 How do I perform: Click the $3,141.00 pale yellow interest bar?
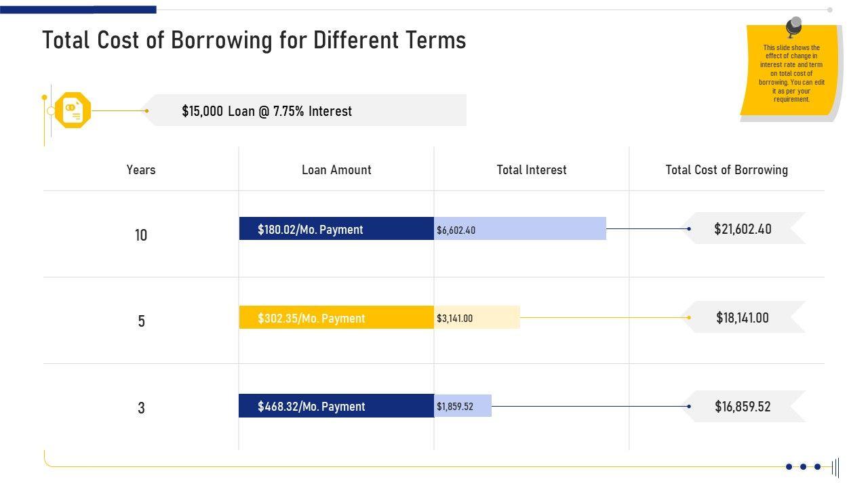click(477, 318)
